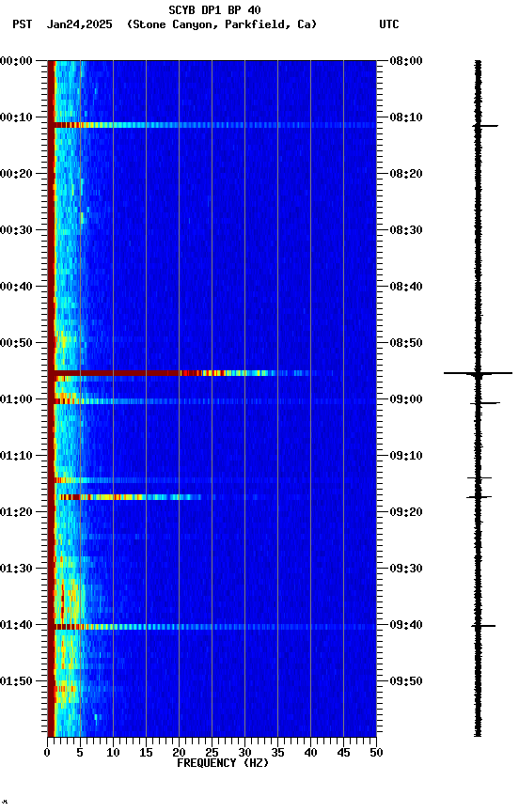519x812 pixels.
Task: Click the spectrogram event band at 09:40
Action: 212,627
